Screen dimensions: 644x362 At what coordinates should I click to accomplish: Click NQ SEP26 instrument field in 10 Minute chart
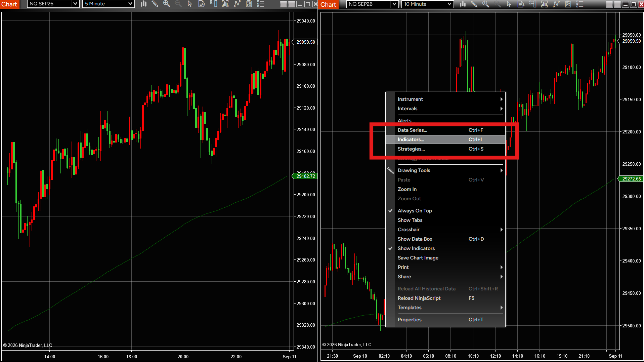(x=369, y=4)
